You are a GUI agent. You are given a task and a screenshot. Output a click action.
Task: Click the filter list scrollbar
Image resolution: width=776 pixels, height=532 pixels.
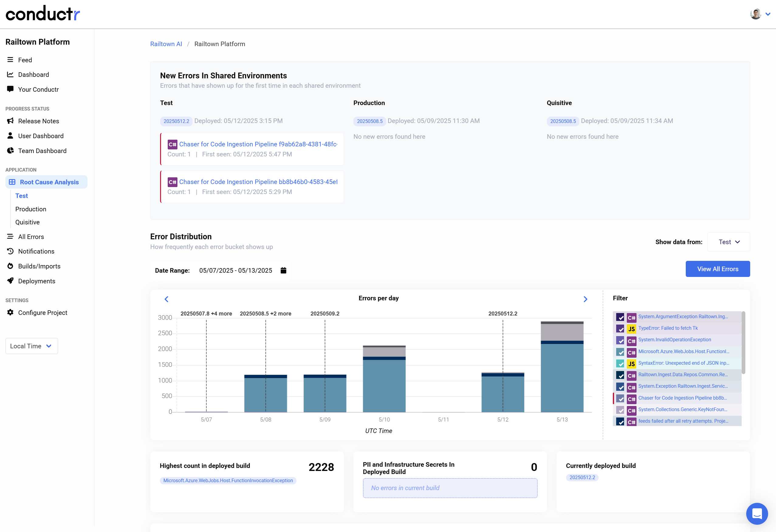[743, 342]
